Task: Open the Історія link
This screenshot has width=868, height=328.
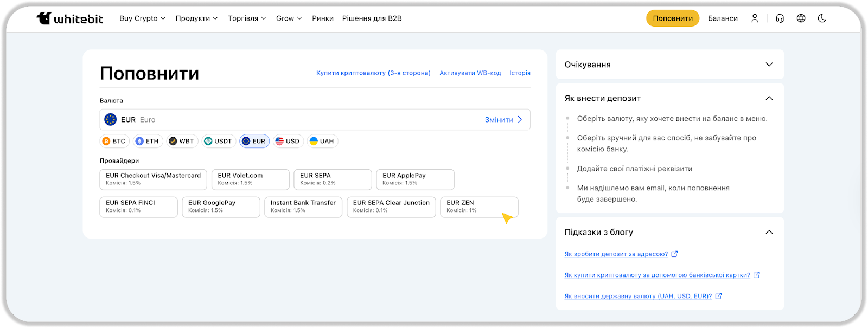Action: [x=520, y=73]
